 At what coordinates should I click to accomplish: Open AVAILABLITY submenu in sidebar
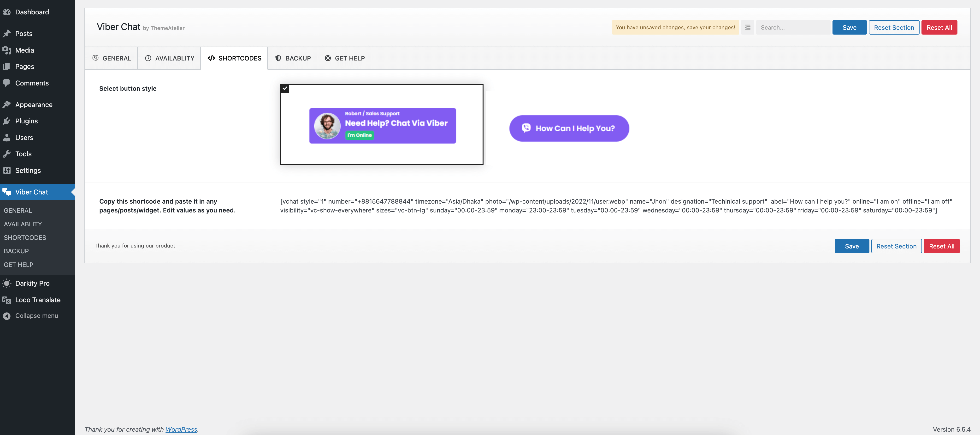[x=23, y=224]
